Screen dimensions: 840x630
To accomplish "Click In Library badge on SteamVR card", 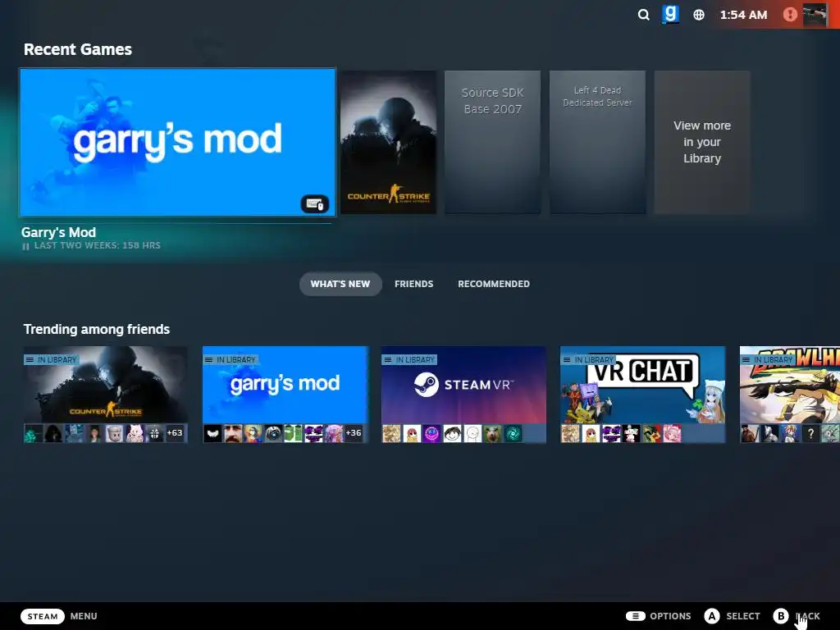I will (409, 360).
